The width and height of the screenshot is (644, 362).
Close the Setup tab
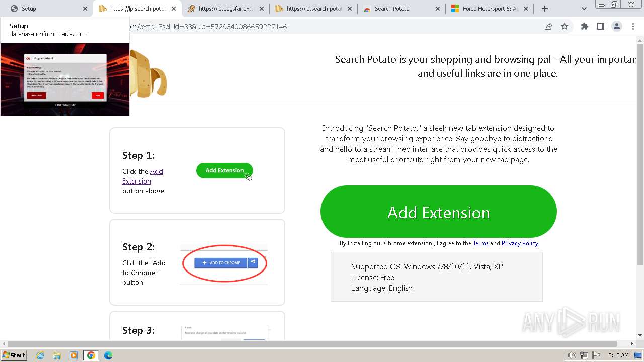pos(85,9)
